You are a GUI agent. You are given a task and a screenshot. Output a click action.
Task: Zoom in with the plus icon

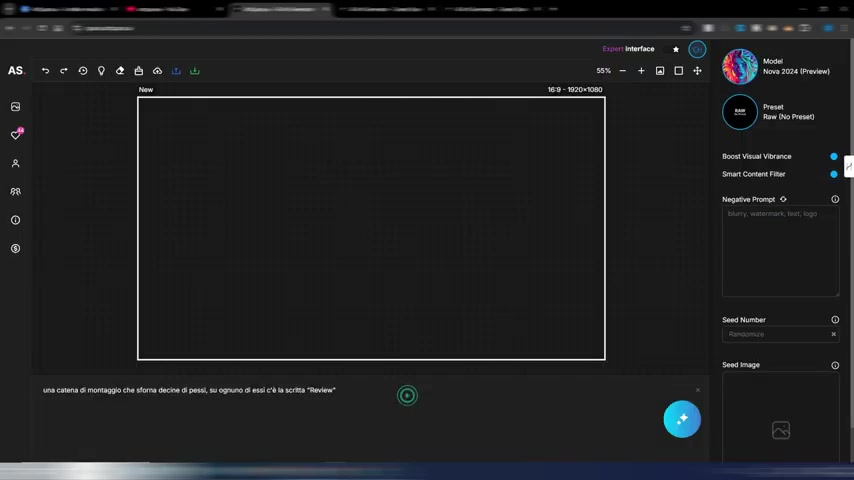[x=641, y=71]
